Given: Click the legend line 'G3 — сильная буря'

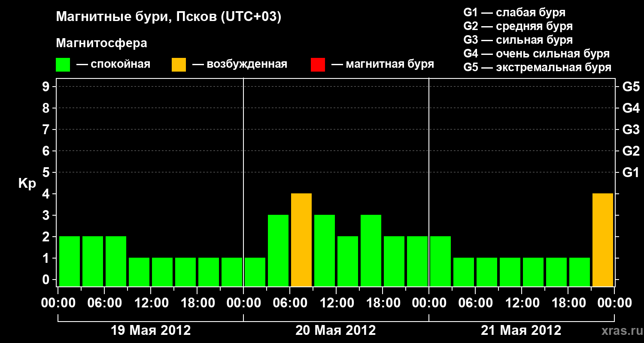Looking at the screenshot, I should click(518, 40).
